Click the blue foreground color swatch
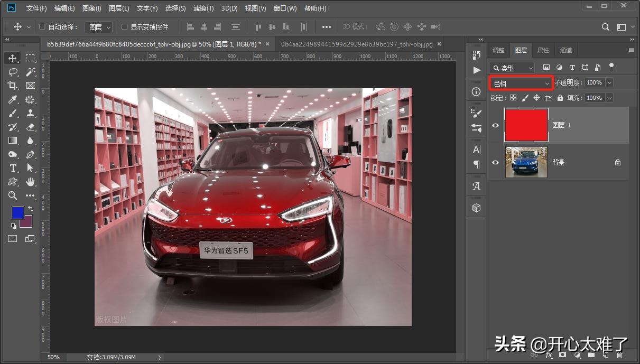 pos(17,212)
